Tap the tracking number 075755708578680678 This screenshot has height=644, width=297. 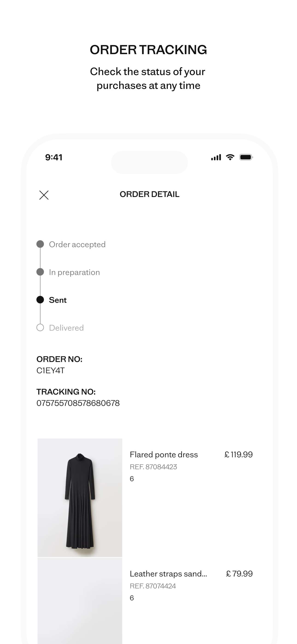point(78,403)
